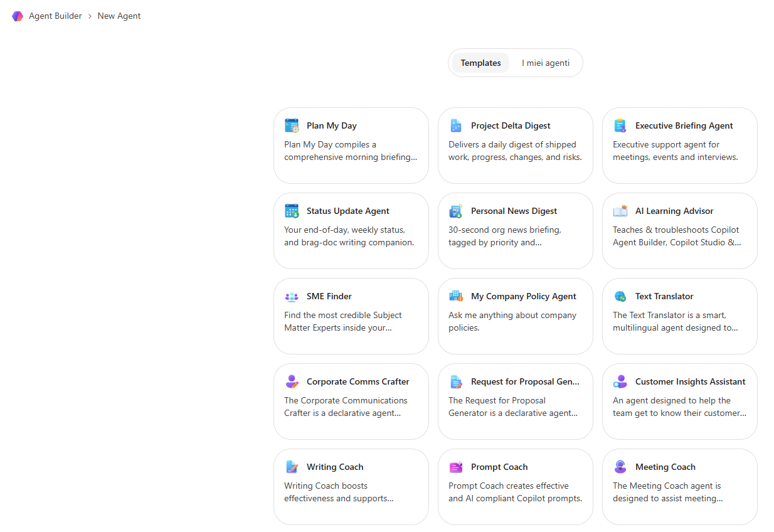Open the Writing Coach template title

coord(335,467)
